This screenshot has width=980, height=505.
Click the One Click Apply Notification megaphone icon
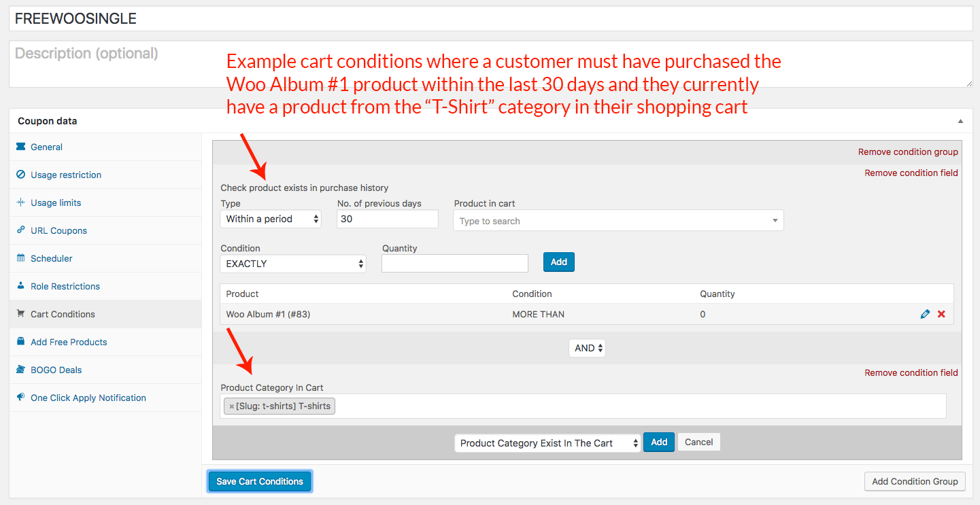21,398
